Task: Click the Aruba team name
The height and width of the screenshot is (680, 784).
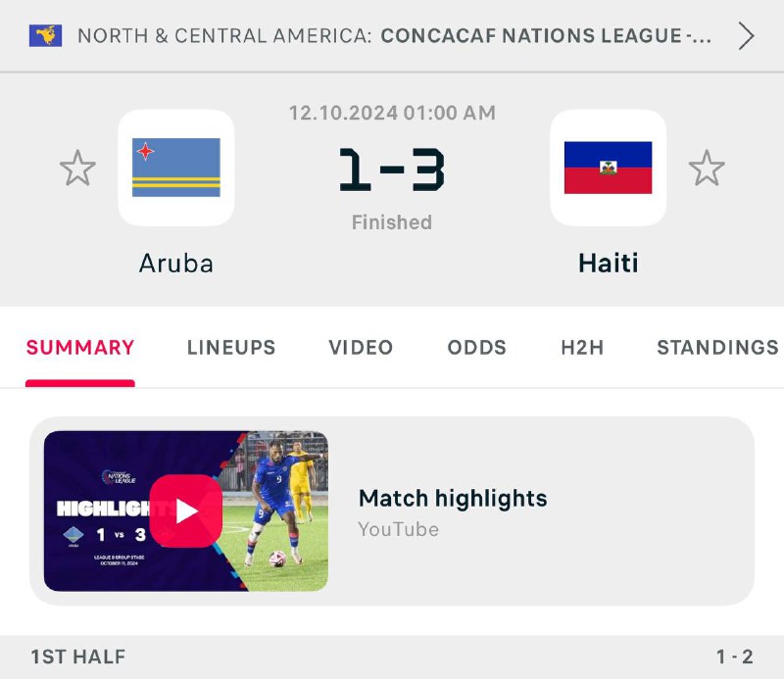Action: point(176,263)
